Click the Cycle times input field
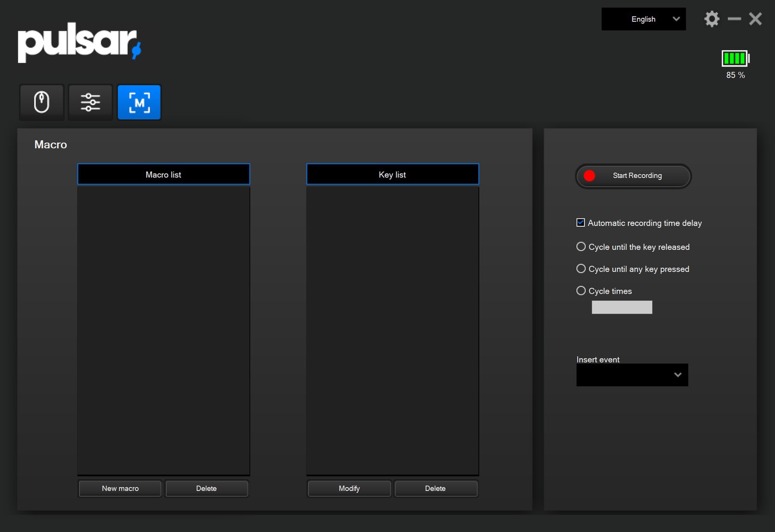The width and height of the screenshot is (775, 532). (x=622, y=307)
